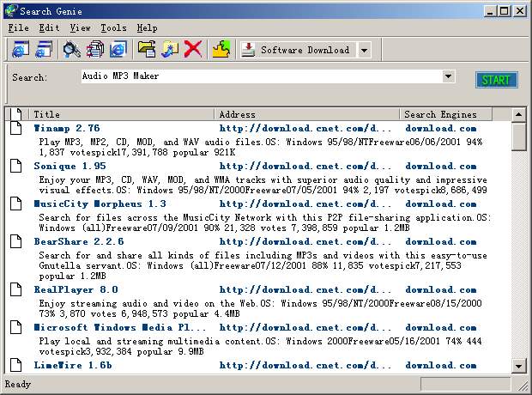Open the Winamp 2.76 result link
Screen dimensions: 532x395
pyautogui.click(x=67, y=129)
